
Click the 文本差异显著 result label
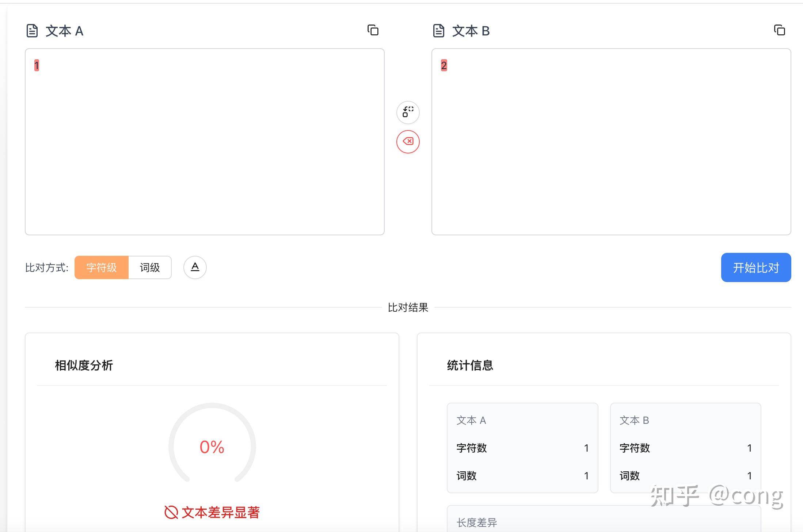[221, 512]
